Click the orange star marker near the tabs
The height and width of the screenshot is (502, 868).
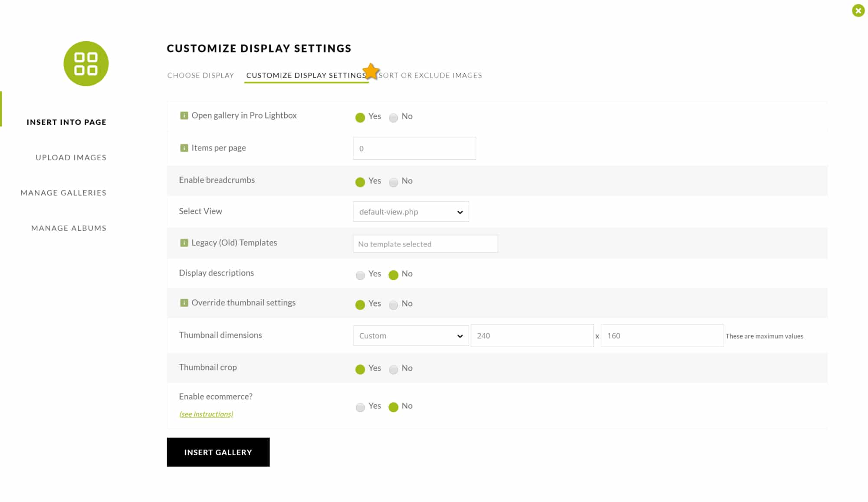click(371, 71)
